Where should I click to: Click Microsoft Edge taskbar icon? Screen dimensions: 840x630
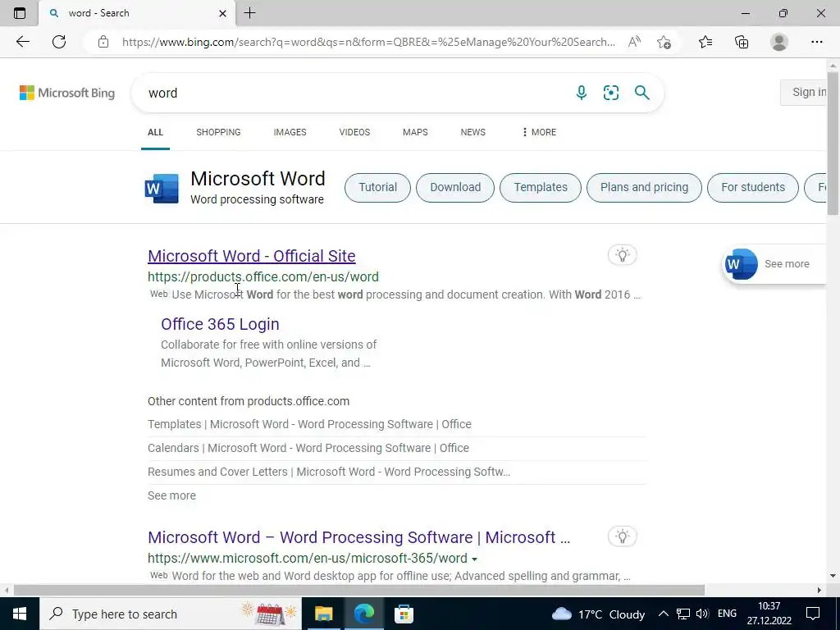(x=363, y=614)
